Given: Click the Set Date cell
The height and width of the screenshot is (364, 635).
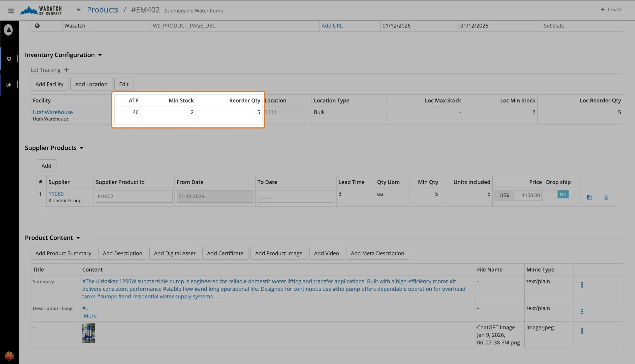Looking at the screenshot, I should (582, 26).
